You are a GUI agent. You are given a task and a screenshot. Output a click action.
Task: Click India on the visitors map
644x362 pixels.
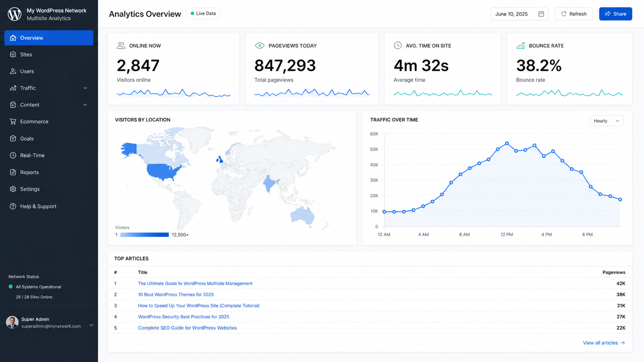(270, 184)
